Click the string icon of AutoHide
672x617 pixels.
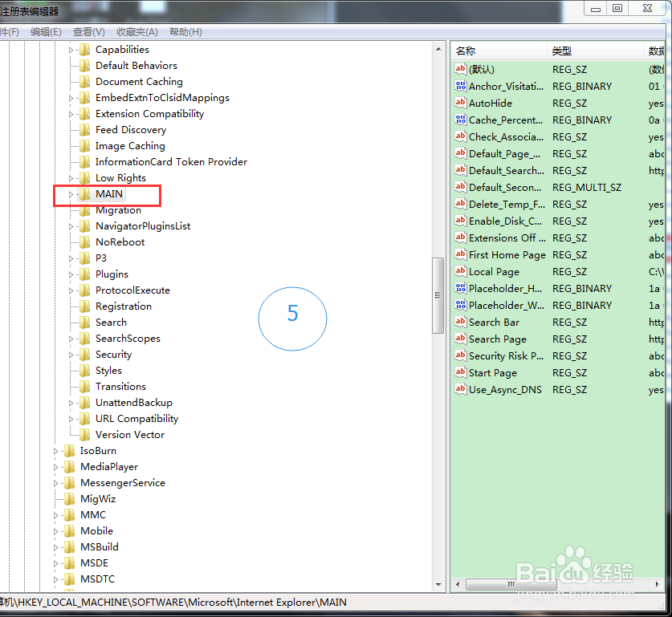(x=461, y=103)
